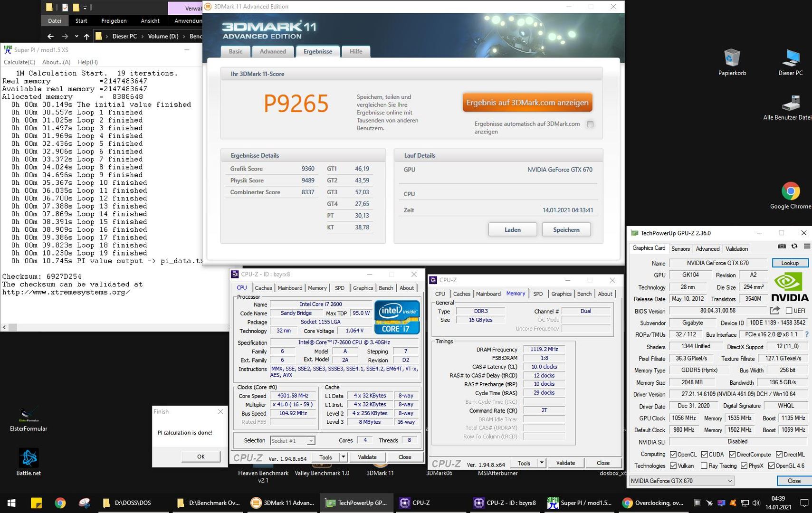The image size is (812, 513).
Task: Toggle the PhysX checkbox
Action: (744, 466)
